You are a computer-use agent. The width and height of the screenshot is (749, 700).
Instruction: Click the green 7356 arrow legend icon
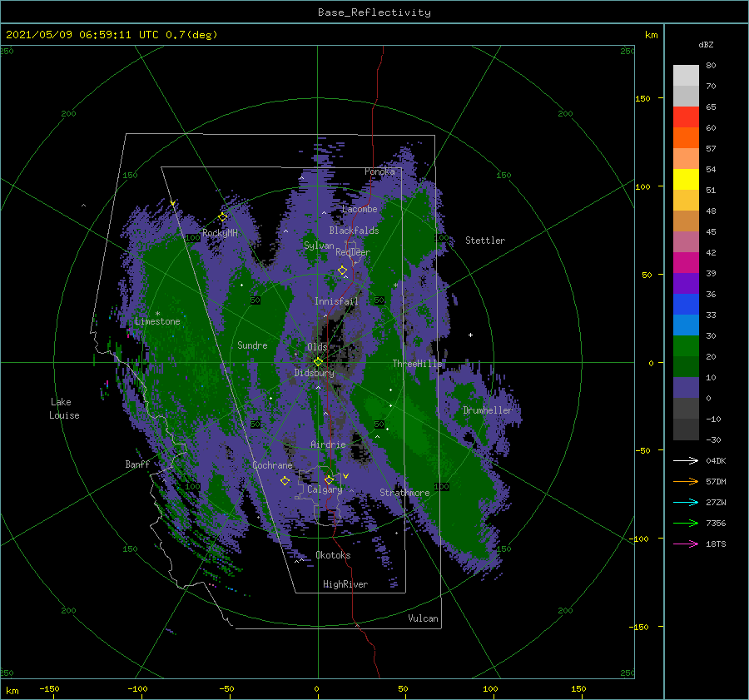pos(686,524)
